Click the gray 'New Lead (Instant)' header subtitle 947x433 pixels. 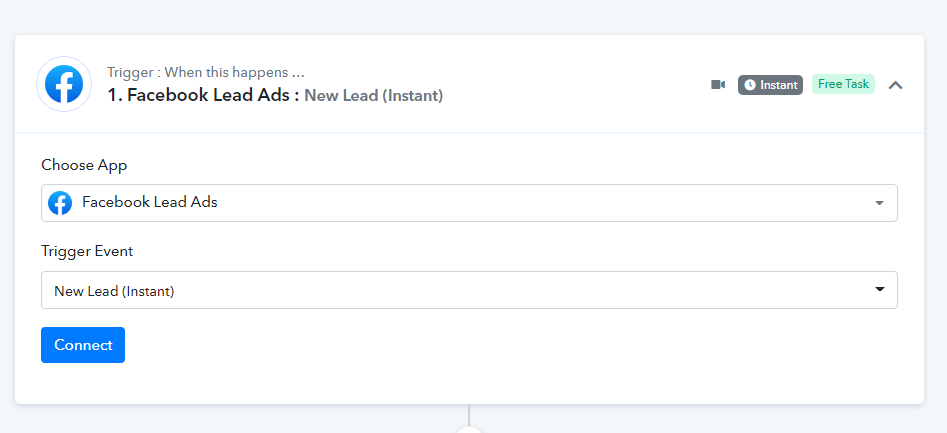[x=373, y=95]
